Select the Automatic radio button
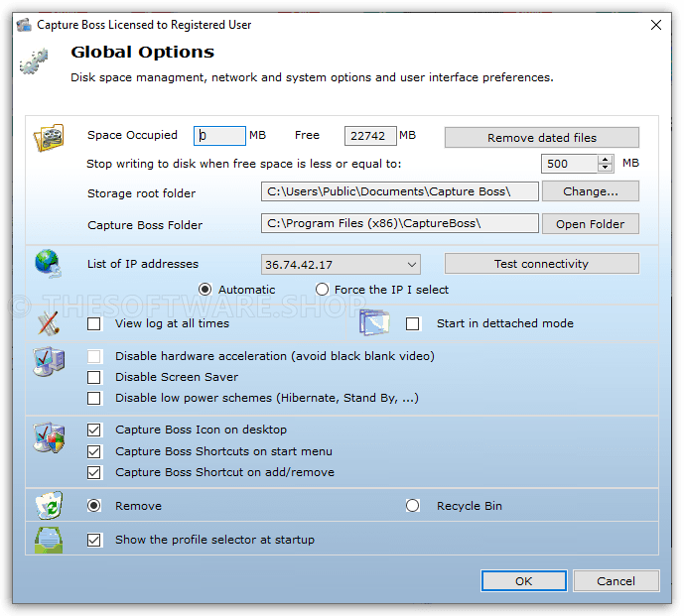Screen dimensions: 684x616 tap(205, 290)
